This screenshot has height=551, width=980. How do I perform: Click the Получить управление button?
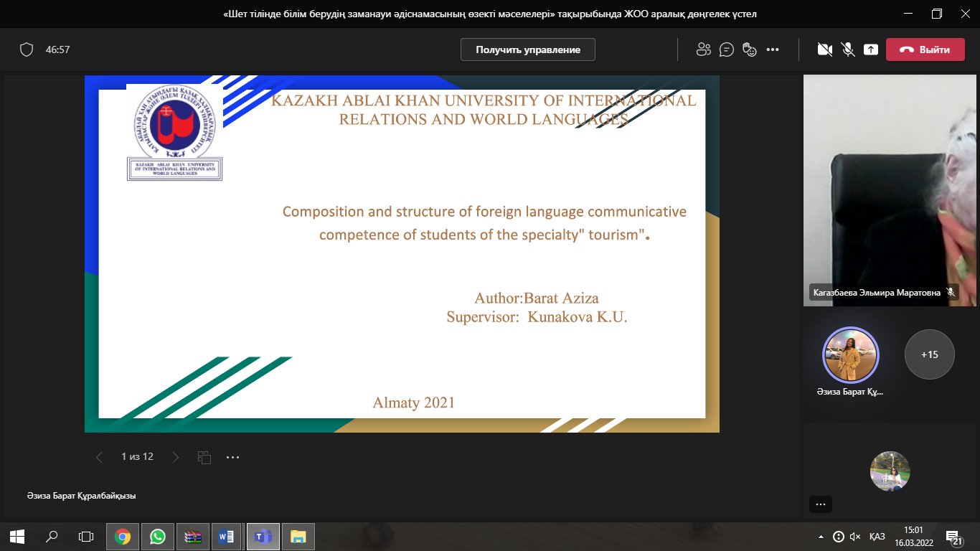[528, 50]
